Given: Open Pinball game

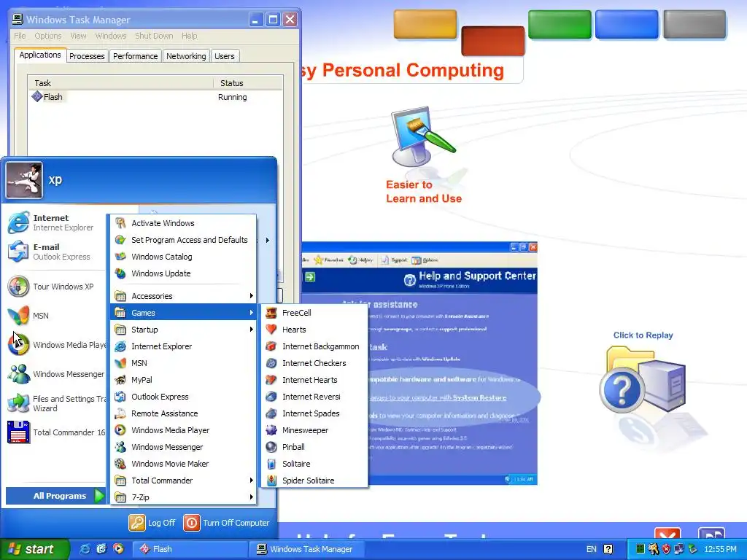Looking at the screenshot, I should pos(314,447).
